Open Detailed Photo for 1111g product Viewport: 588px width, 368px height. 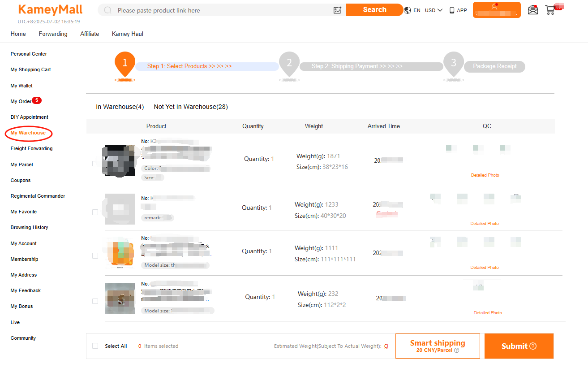pos(485,268)
